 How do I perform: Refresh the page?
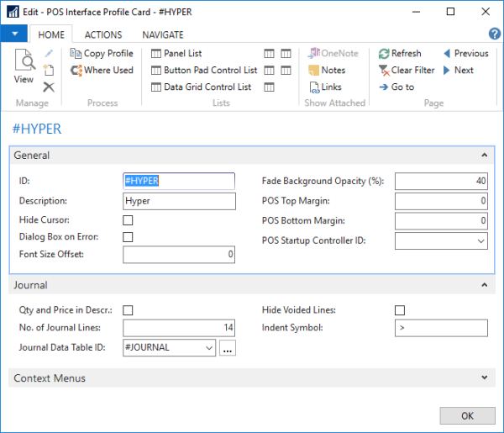click(400, 54)
